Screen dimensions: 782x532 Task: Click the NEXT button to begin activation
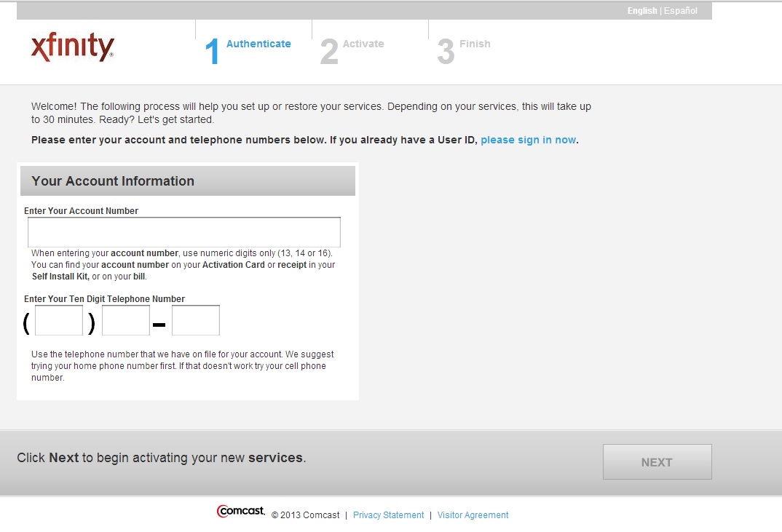656,461
